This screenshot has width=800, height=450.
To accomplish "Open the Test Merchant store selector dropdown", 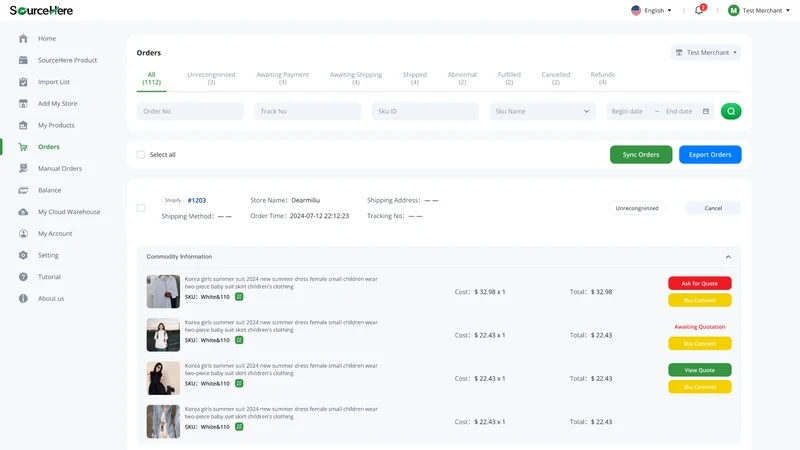I will click(x=706, y=53).
